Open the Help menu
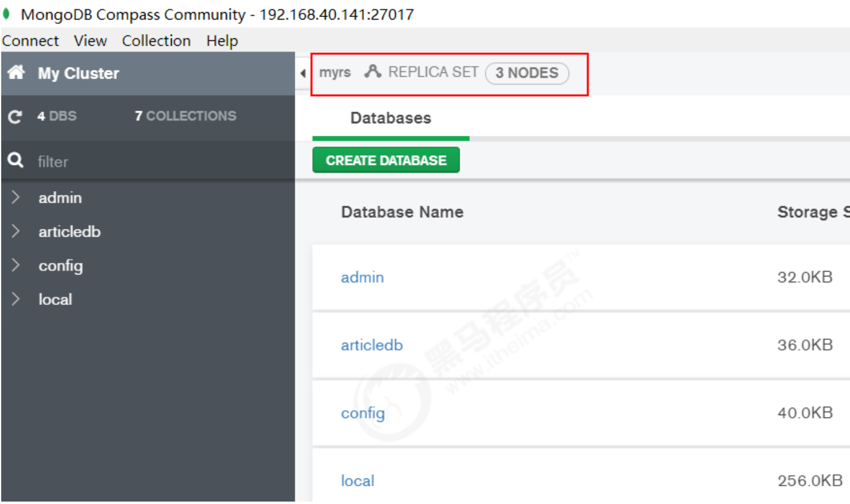This screenshot has height=504, width=850. coord(222,41)
